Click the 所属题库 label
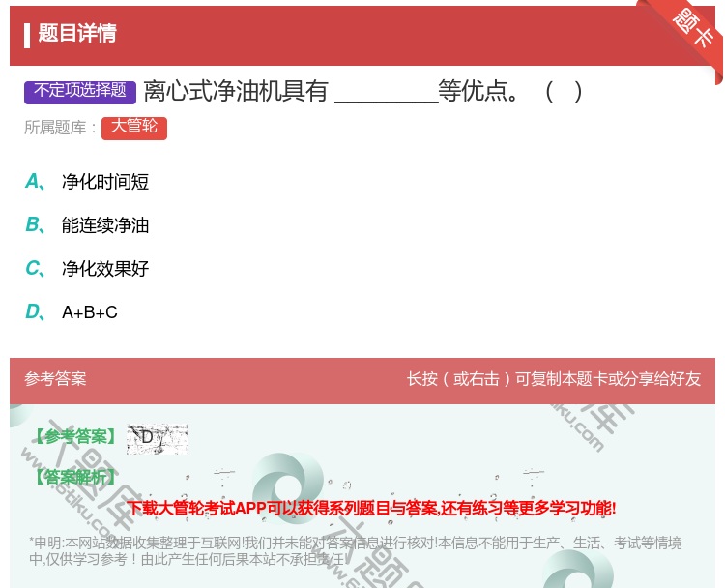725x588 pixels. click(60, 128)
